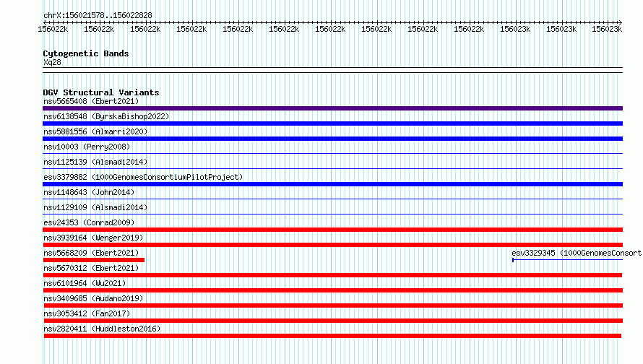Image resolution: width=643 pixels, height=364 pixels.
Task: Open nsv1148643 (John2014) variant label
Action: click(89, 192)
